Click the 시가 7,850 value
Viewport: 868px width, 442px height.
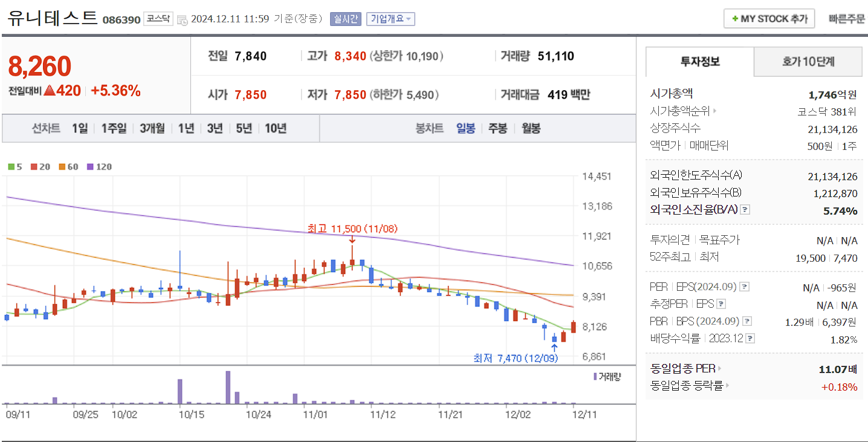point(251,95)
